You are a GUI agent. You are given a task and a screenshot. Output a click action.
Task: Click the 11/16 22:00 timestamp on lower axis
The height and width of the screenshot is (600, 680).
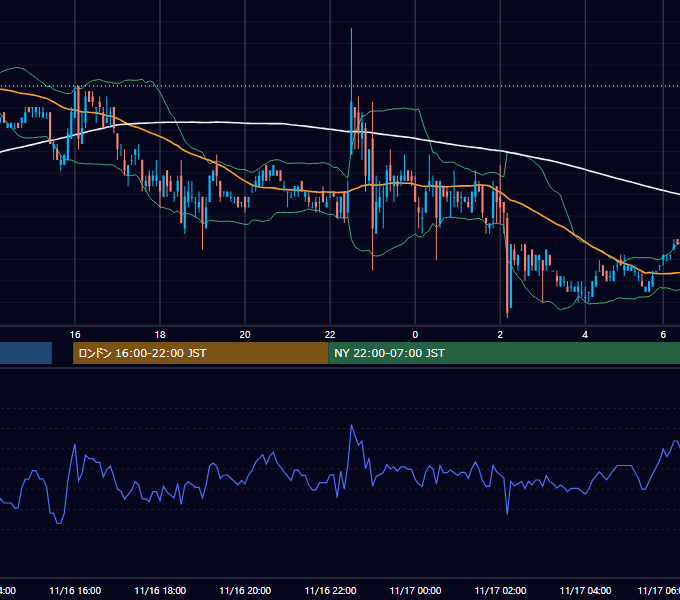point(330,590)
